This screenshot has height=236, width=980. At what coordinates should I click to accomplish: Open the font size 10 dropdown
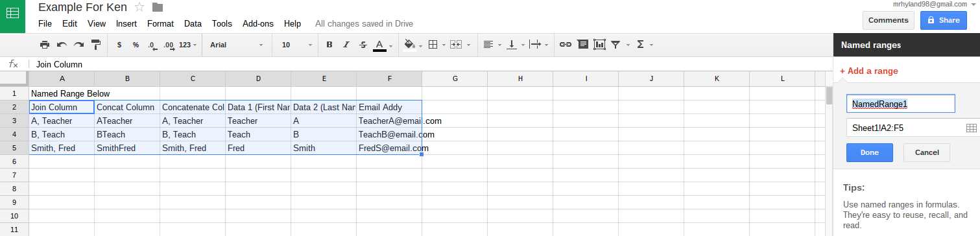(297, 45)
